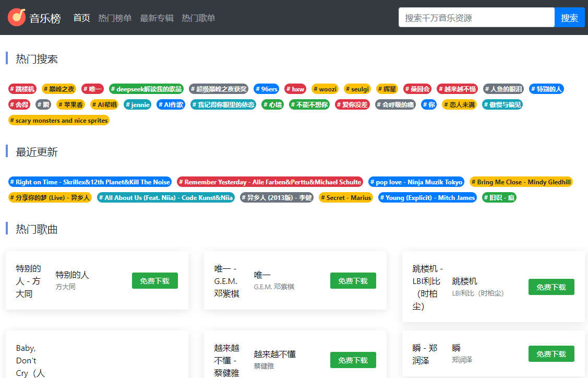Select the #会呼吸的痛 tag
The width and height of the screenshot is (588, 378).
click(395, 105)
